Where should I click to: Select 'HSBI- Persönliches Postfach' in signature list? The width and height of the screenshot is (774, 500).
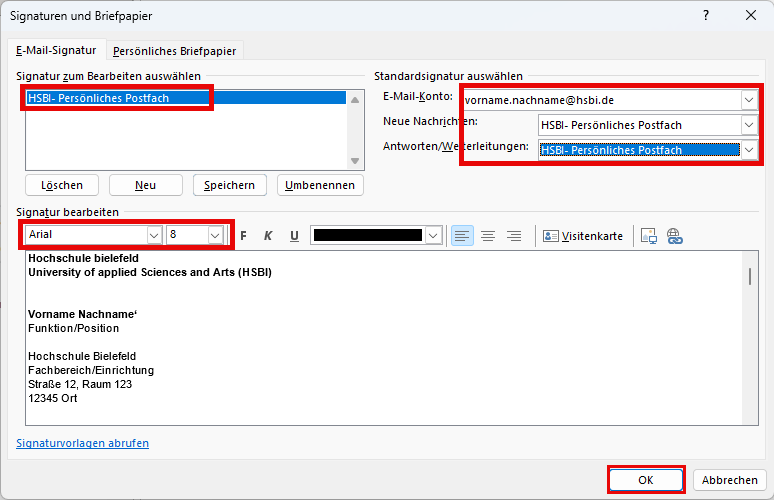click(186, 98)
